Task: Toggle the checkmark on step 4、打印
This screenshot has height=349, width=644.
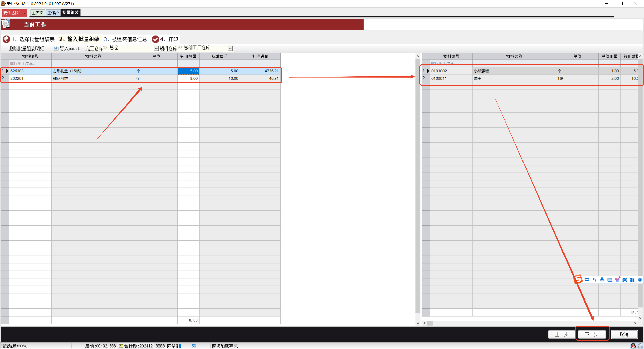Action: pos(155,39)
